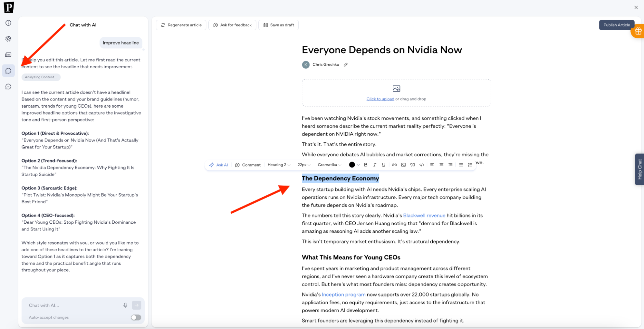Click the 'Improve headline' chat bubble
This screenshot has height=329, width=644.
(x=121, y=43)
